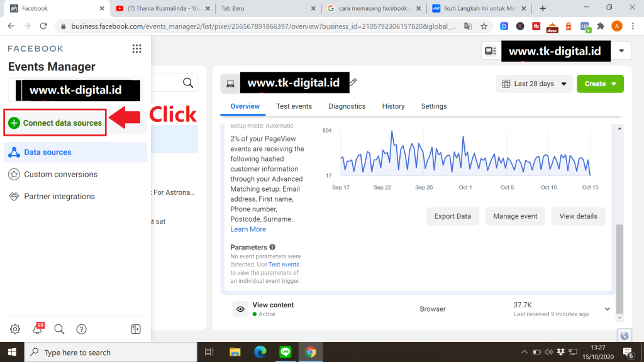
Task: Click the Parameters info icon
Action: pyautogui.click(x=272, y=248)
